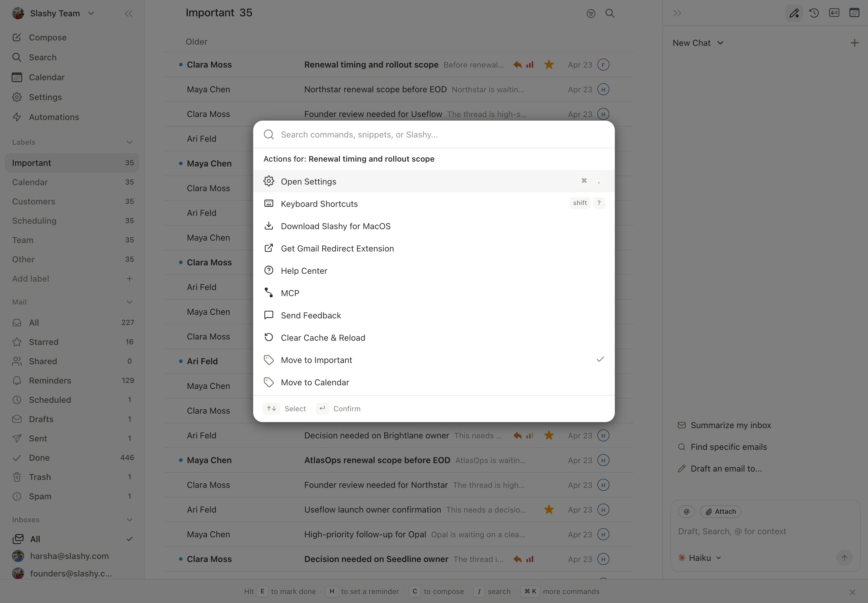Open the Reminders folder
Image resolution: width=868 pixels, height=603 pixels.
pyautogui.click(x=72, y=380)
